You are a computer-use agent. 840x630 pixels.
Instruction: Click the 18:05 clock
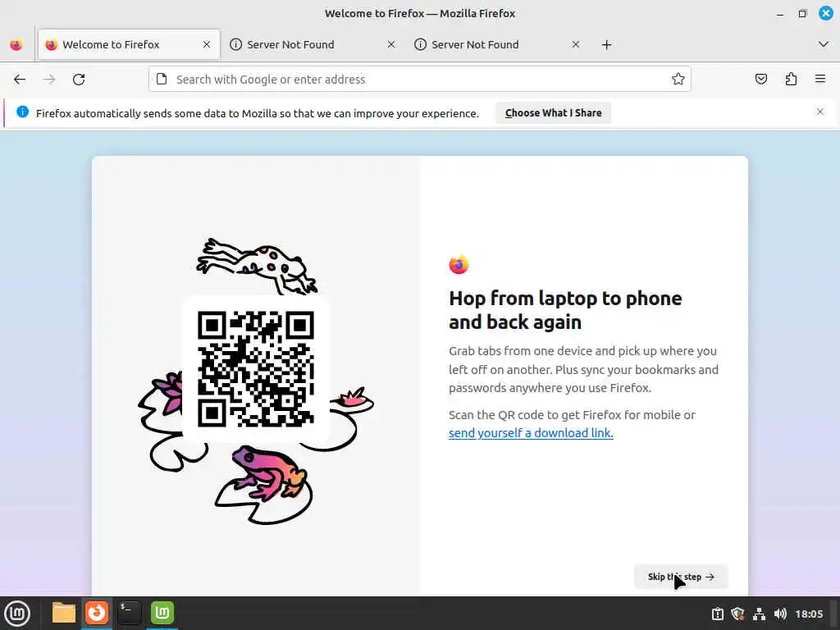coord(809,614)
